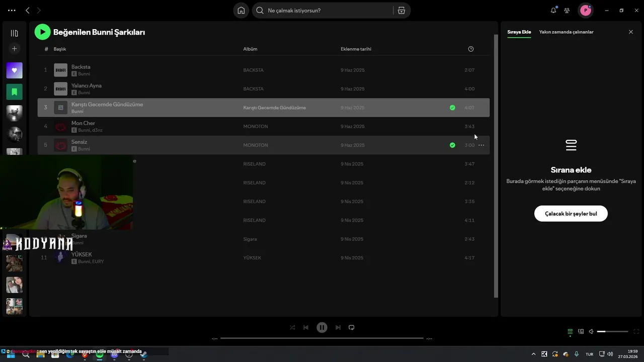Screen dimensions: 644x362
Task: Adjust the volume slider
Action: [x=612, y=331]
